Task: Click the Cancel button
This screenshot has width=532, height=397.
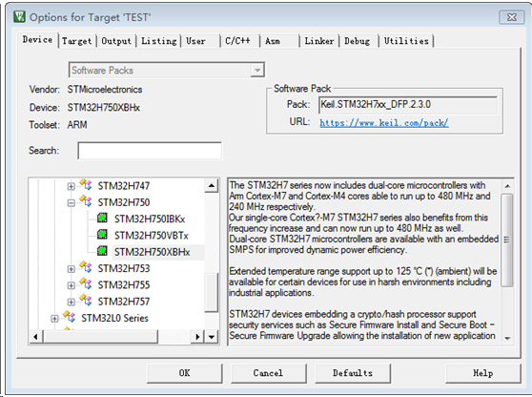Action: coord(268,373)
